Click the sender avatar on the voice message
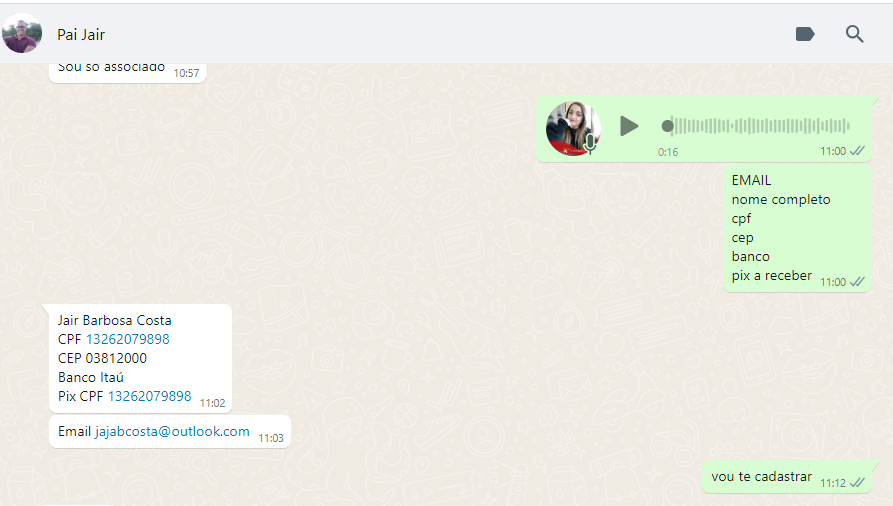The height and width of the screenshot is (506, 893). coord(573,129)
